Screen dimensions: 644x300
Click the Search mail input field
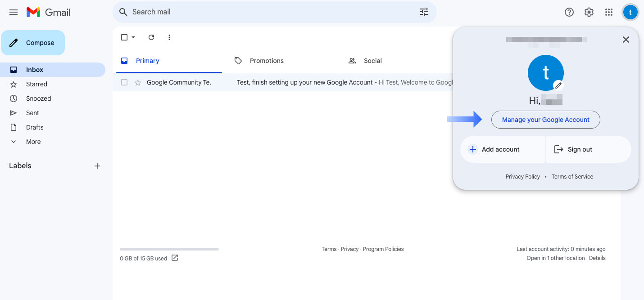click(x=270, y=12)
